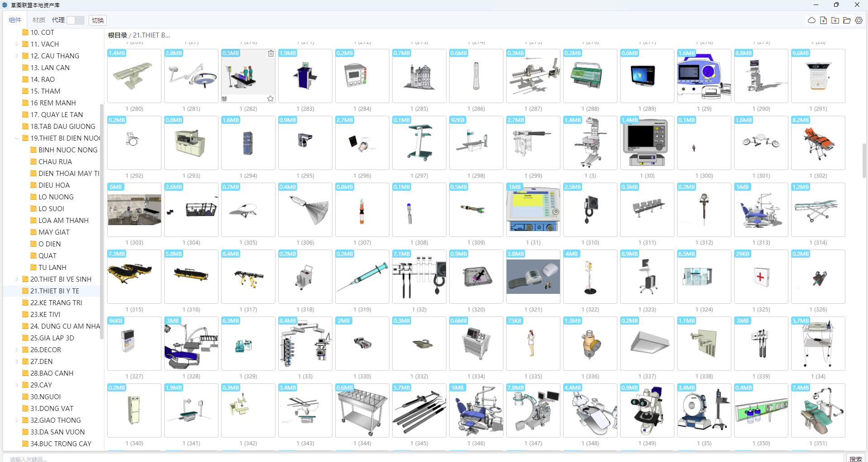Click the 切换 button
This screenshot has height=462, width=868.
pos(98,20)
